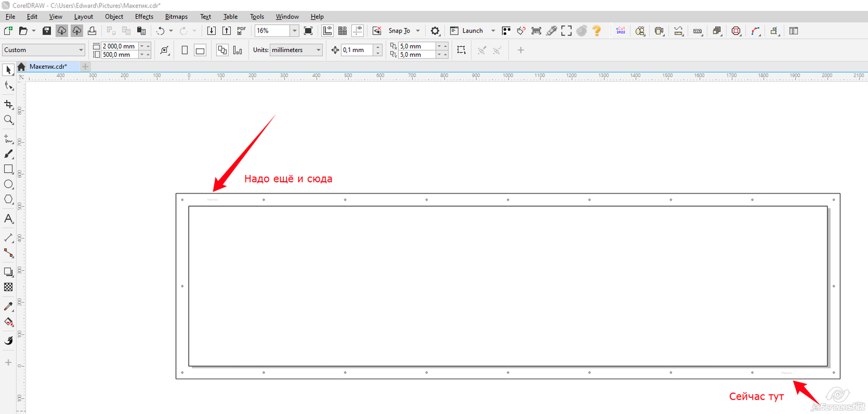Click the Print icon
868x414 pixels.
tap(91, 31)
